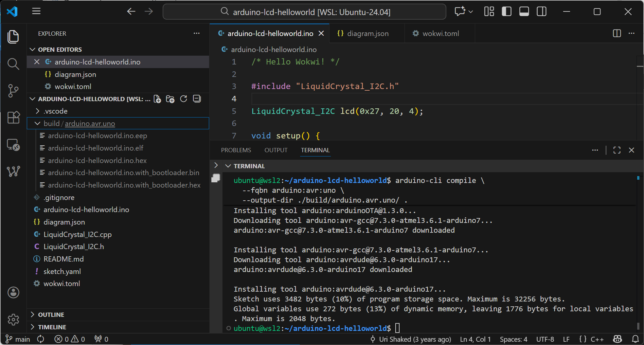644x345 pixels.
Task: Click the main branch in status bar
Action: [x=18, y=339]
